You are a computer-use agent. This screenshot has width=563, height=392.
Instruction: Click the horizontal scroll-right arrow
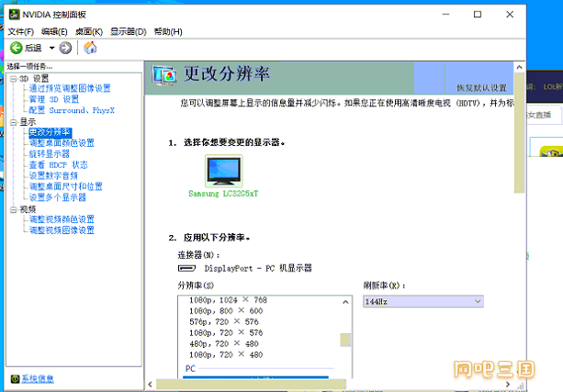click(507, 384)
